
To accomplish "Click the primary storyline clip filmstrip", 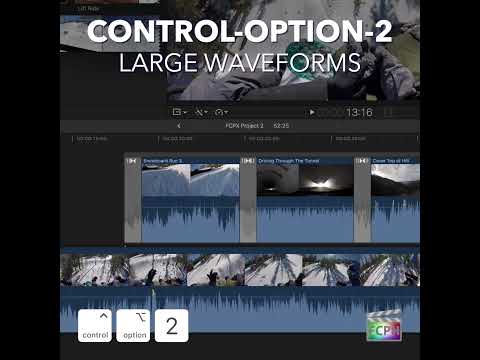I will (240, 270).
